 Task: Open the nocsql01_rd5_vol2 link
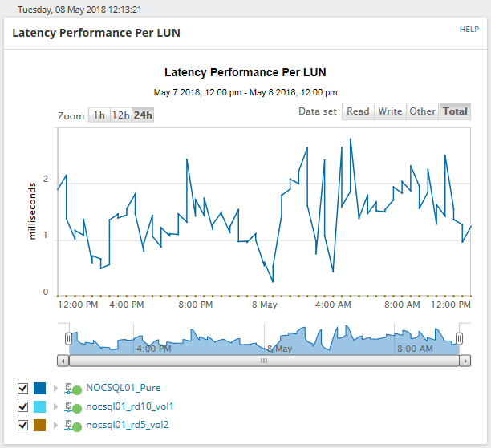click(x=128, y=425)
